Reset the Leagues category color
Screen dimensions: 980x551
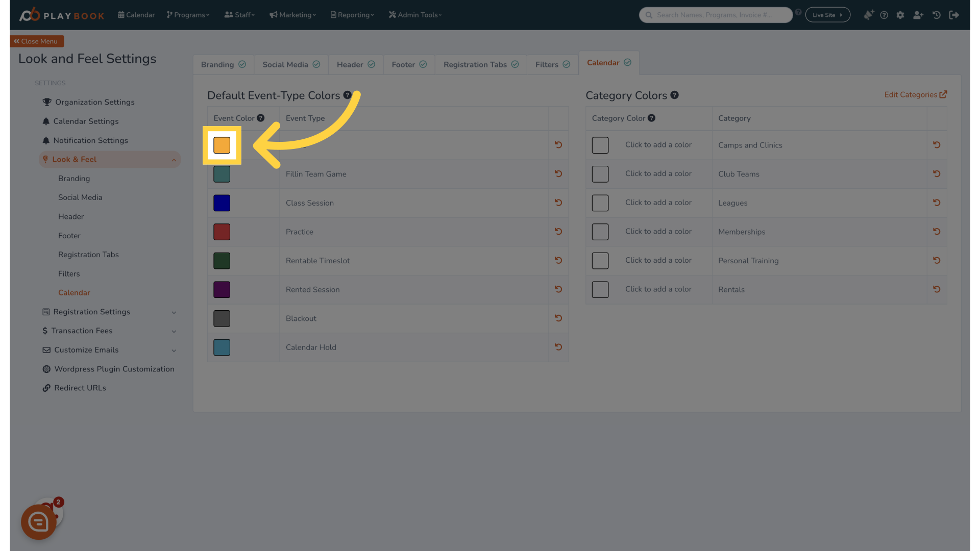click(937, 203)
